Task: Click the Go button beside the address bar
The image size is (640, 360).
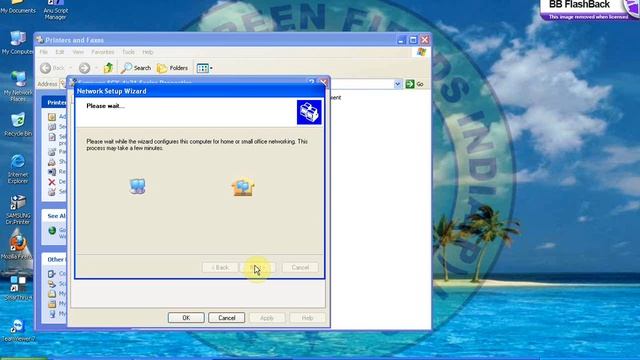Action: (x=415, y=84)
